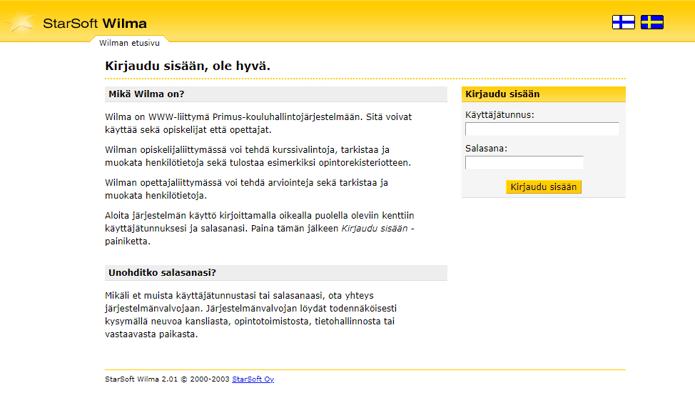Click the Salasana label text

point(486,149)
